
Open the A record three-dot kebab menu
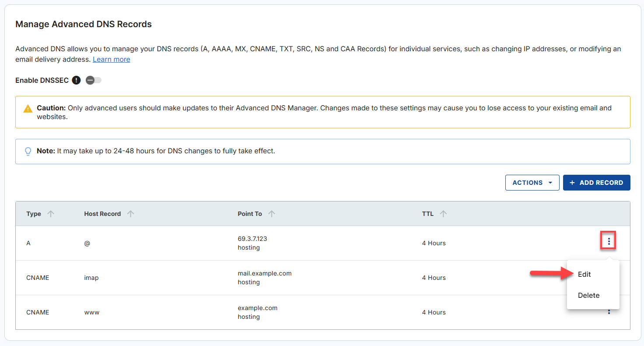pyautogui.click(x=608, y=240)
